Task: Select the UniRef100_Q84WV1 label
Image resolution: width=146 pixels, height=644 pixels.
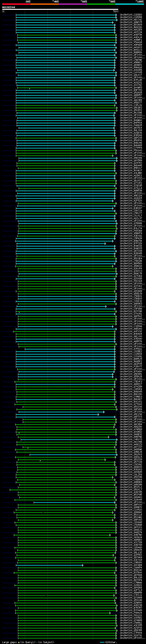Action: (131, 65)
